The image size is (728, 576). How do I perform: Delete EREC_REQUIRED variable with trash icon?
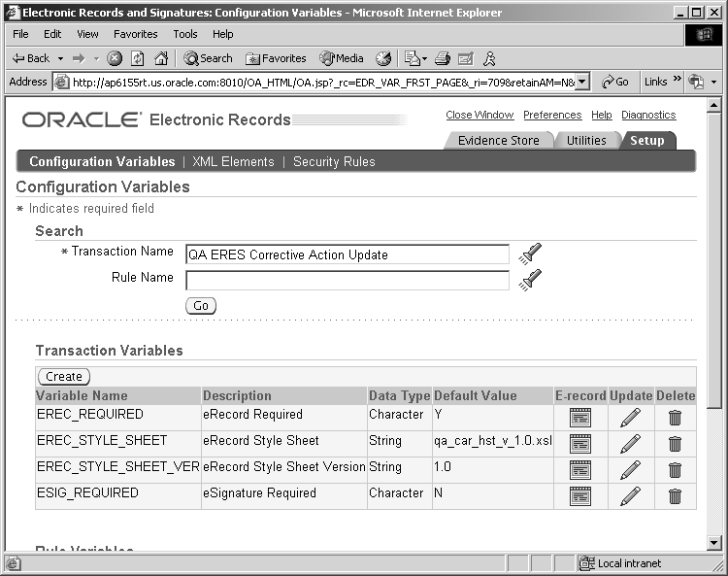[x=675, y=418]
